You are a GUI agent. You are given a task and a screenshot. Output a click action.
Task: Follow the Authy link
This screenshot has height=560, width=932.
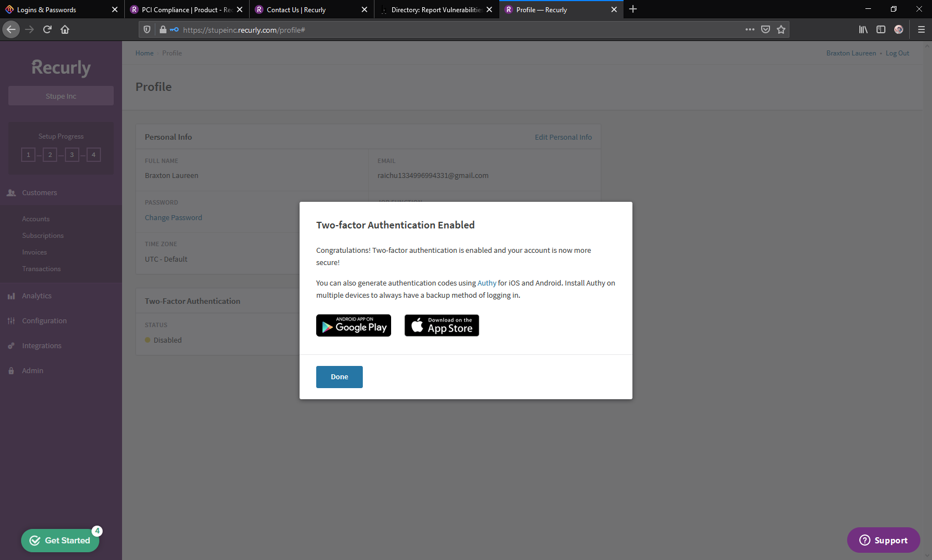coord(487,283)
